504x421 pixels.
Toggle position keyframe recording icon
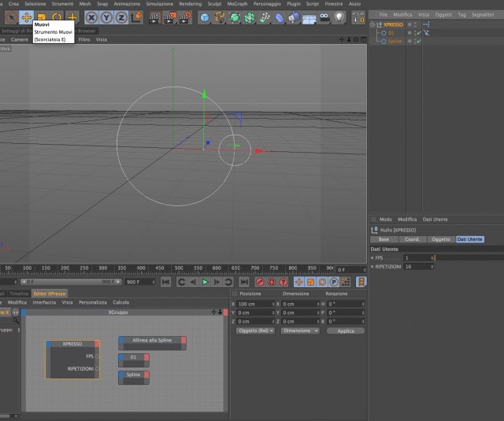coord(299,283)
